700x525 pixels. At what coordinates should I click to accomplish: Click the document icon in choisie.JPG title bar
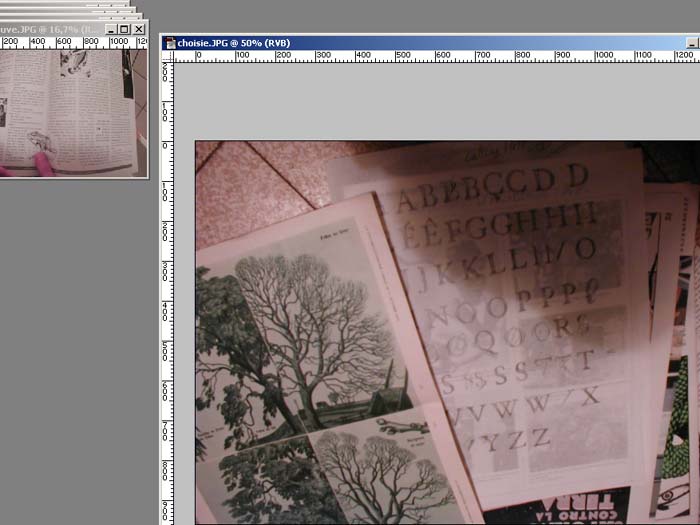click(x=170, y=43)
